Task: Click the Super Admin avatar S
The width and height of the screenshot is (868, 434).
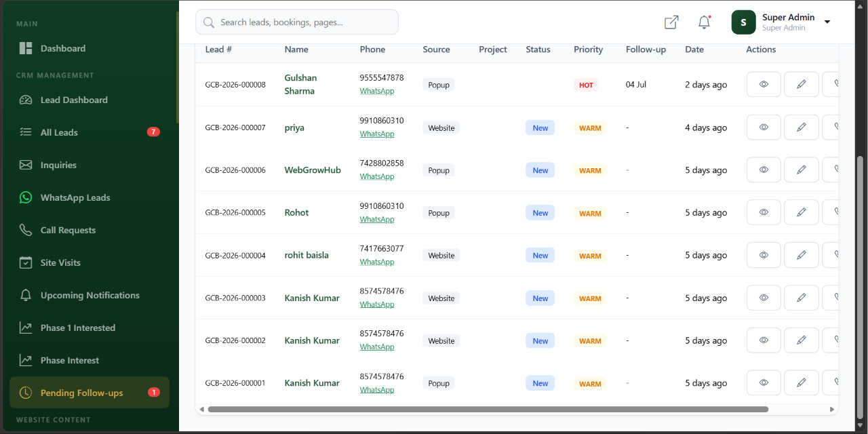Action: coord(743,22)
